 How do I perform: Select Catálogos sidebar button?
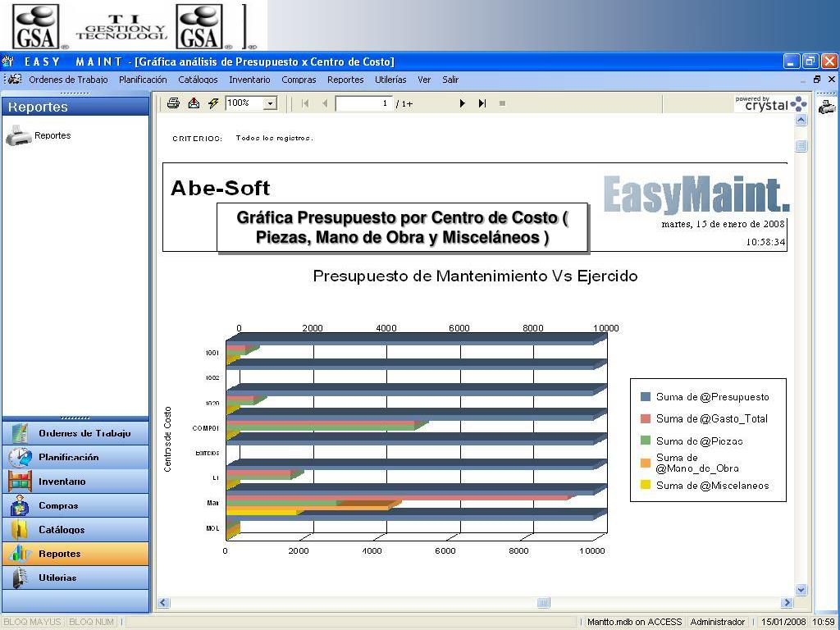[x=75, y=530]
